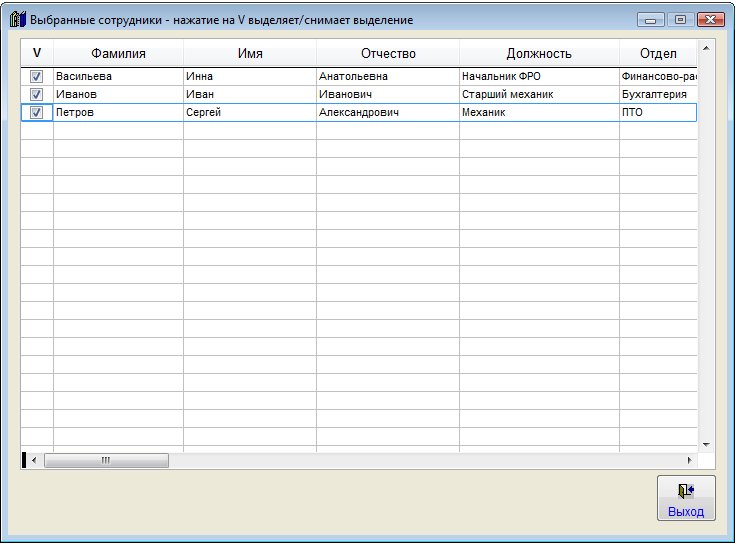Screen dimensions: 737x544
Task: Select the Начальник ФРО cell
Action: pyautogui.click(x=538, y=76)
